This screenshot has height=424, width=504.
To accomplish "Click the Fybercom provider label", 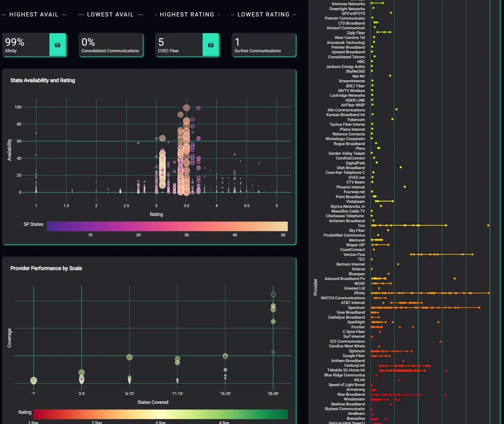I will tap(356, 120).
